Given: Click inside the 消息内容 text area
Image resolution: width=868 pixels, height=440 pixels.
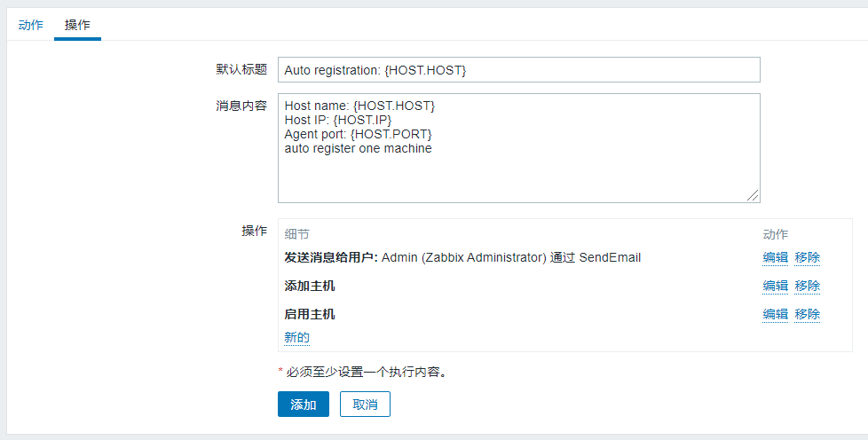Looking at the screenshot, I should pos(518,148).
